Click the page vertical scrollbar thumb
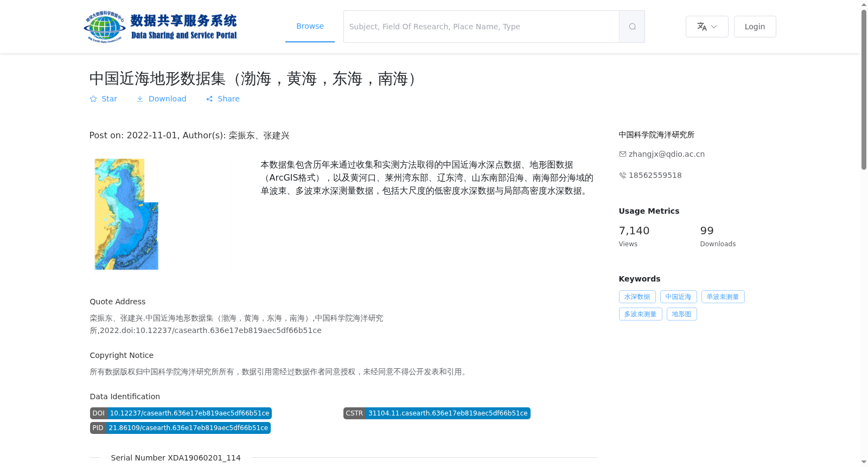This screenshot has height=467, width=868. coord(864,89)
